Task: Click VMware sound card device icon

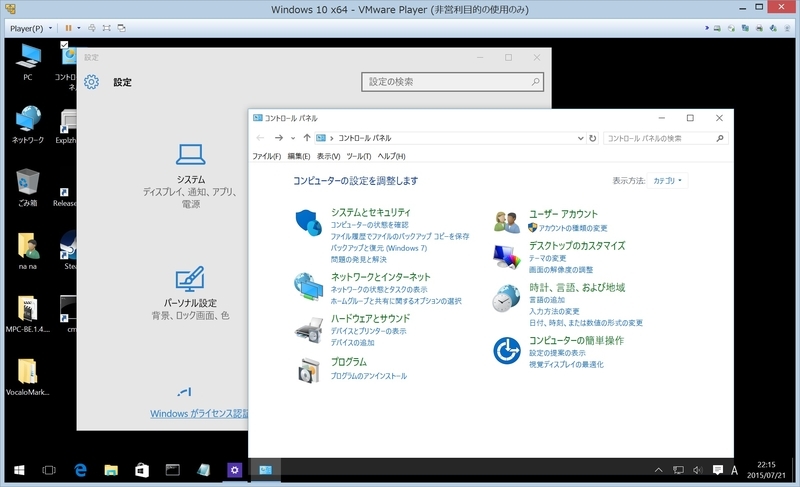Action: [x=773, y=29]
